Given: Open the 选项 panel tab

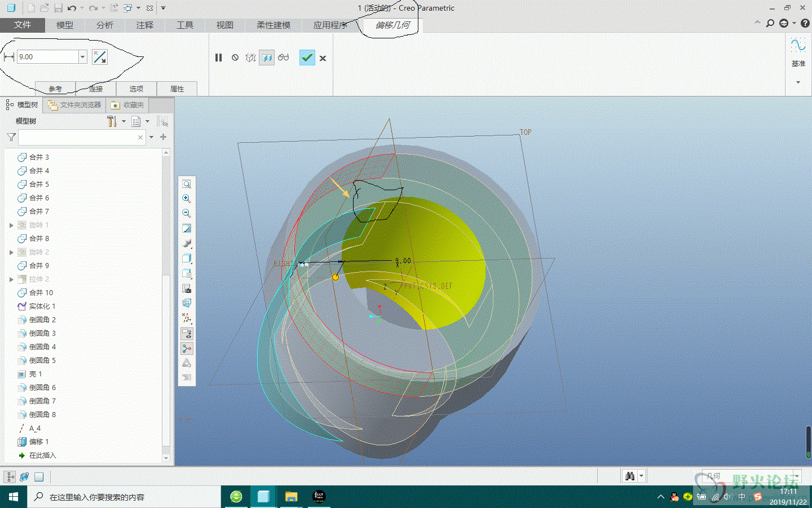Looking at the screenshot, I should tap(136, 89).
